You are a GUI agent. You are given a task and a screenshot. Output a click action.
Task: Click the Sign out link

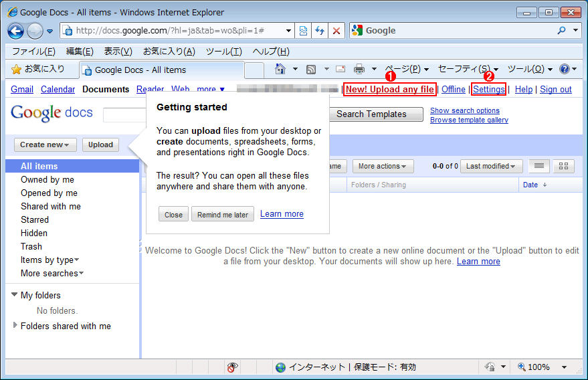(556, 89)
